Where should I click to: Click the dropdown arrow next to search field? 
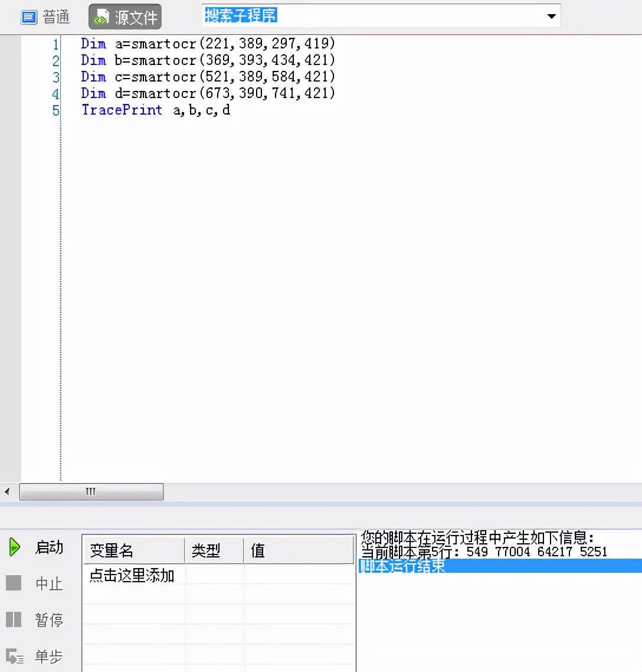point(553,16)
